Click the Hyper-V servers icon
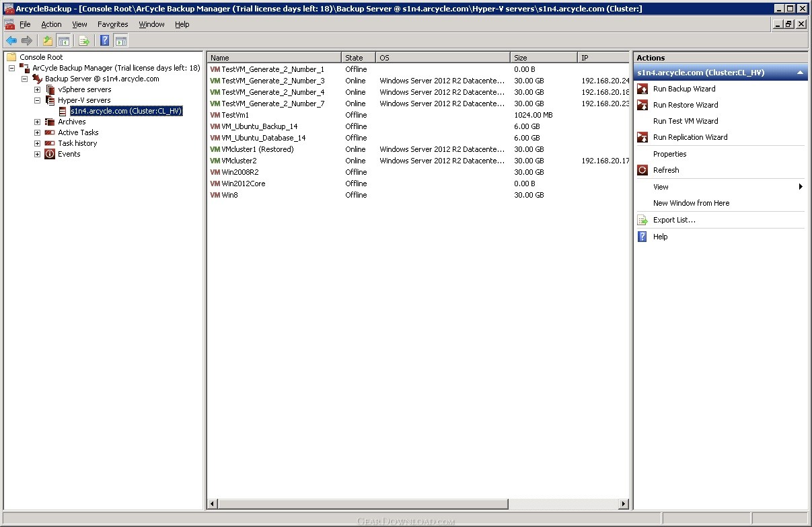Image resolution: width=812 pixels, height=527 pixels. 50,100
